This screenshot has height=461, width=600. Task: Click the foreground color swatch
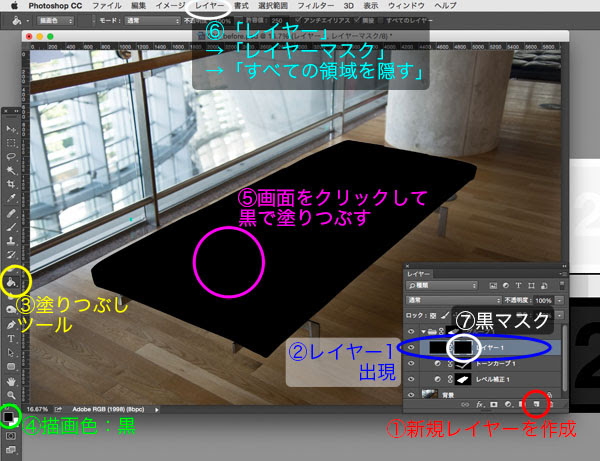pyautogui.click(x=8, y=417)
